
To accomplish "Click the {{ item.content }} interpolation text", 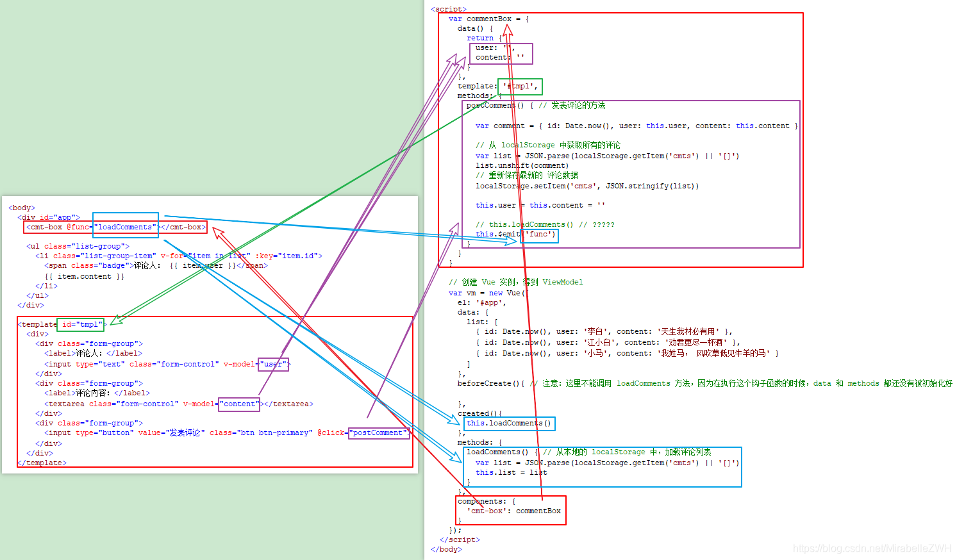I will click(84, 276).
